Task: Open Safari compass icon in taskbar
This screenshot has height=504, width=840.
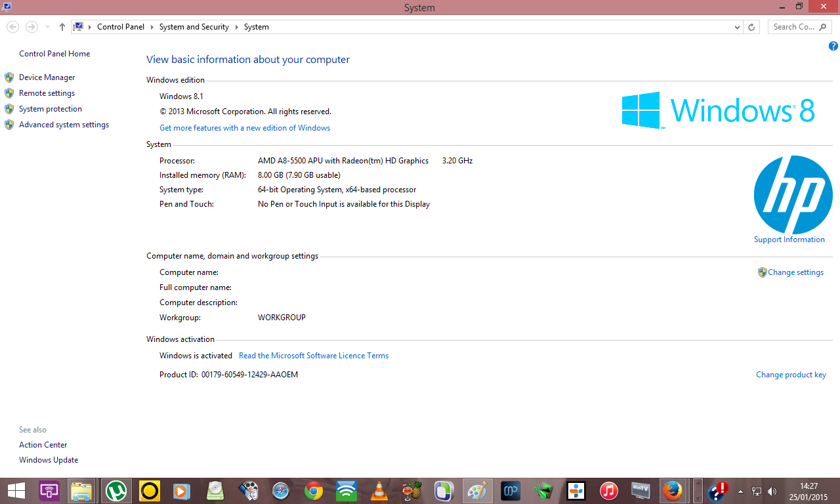Action: 281,490
